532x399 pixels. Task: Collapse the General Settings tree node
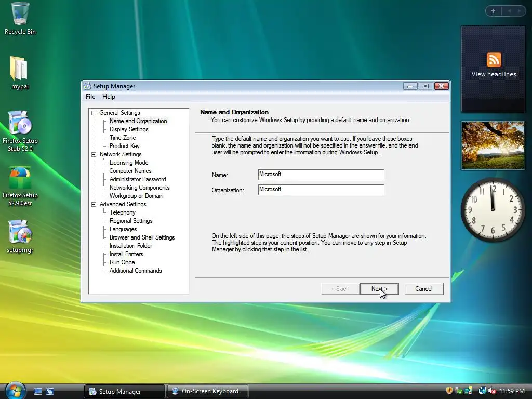(94, 113)
